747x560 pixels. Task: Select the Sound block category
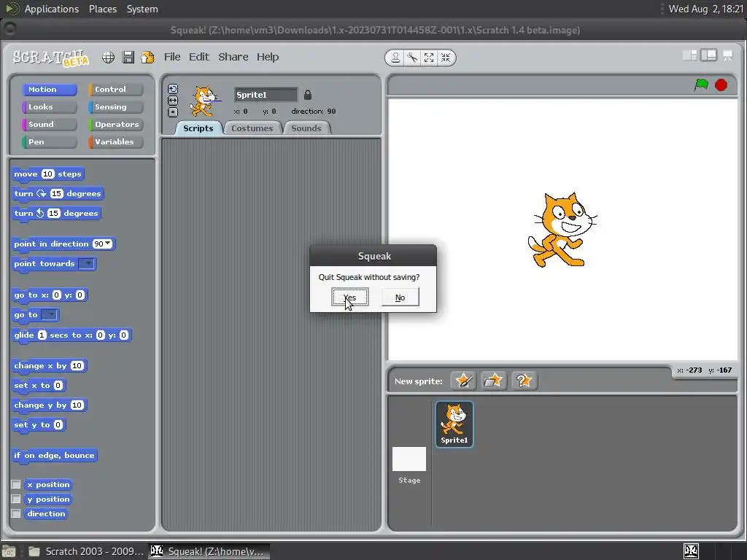[x=49, y=124]
